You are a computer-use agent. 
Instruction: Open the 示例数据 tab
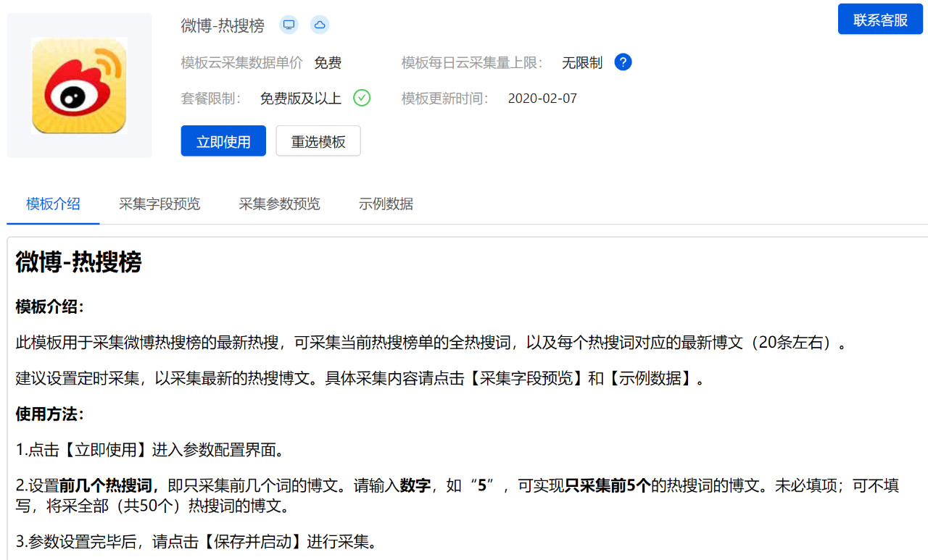[386, 204]
